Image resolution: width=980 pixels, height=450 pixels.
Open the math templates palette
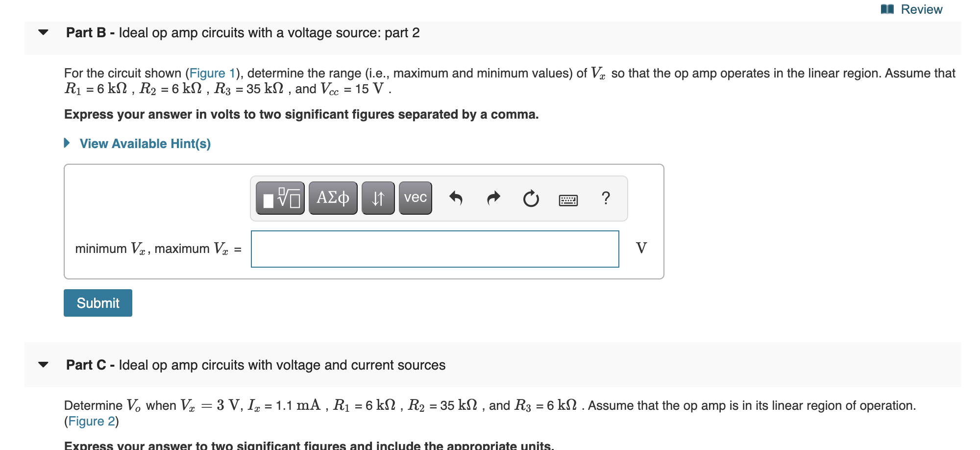[x=279, y=198]
